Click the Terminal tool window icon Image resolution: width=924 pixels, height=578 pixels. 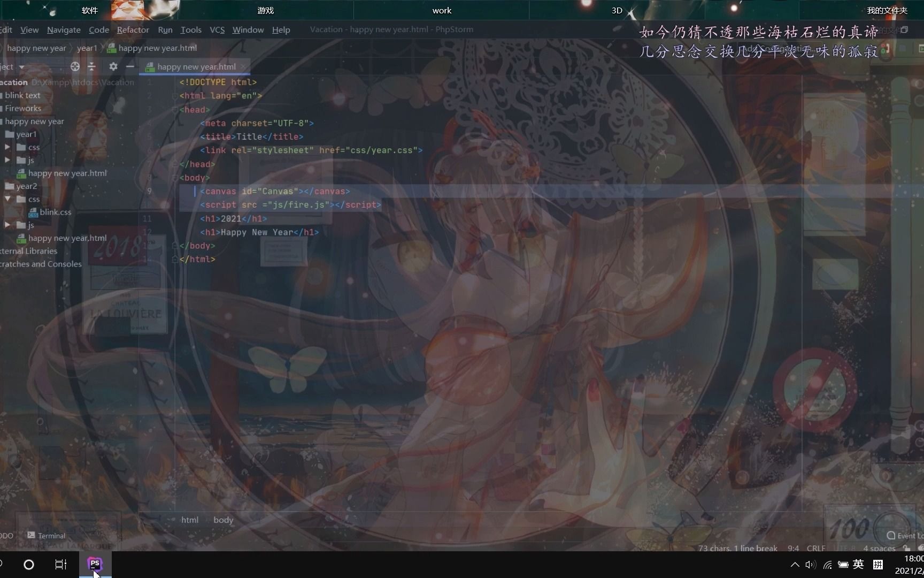31,535
